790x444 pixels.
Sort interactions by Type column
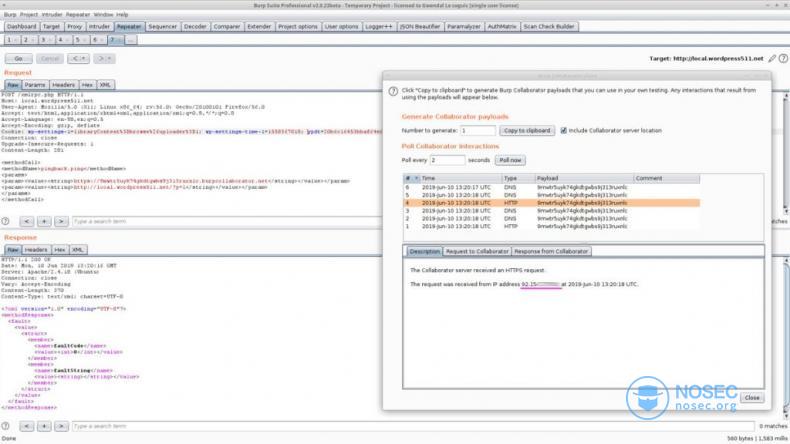click(x=518, y=178)
